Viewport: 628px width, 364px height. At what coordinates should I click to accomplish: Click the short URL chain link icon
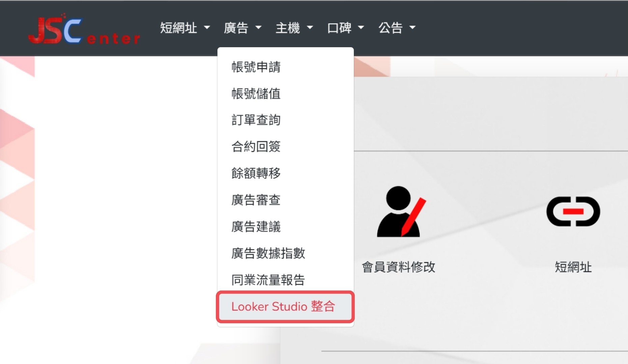point(573,212)
